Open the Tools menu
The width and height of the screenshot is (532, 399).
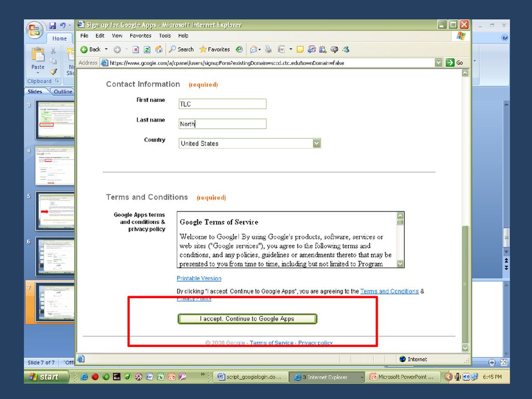pos(165,36)
